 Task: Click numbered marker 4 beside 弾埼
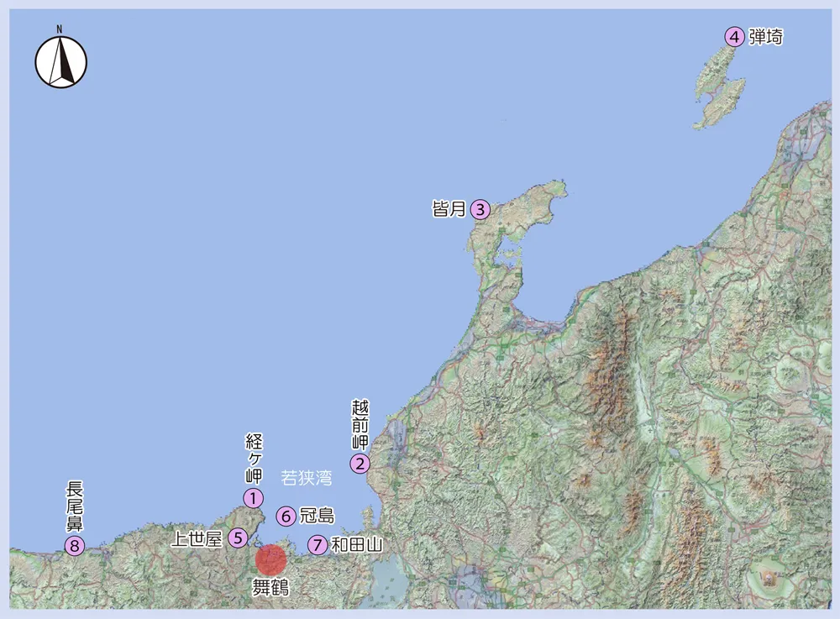coord(734,37)
